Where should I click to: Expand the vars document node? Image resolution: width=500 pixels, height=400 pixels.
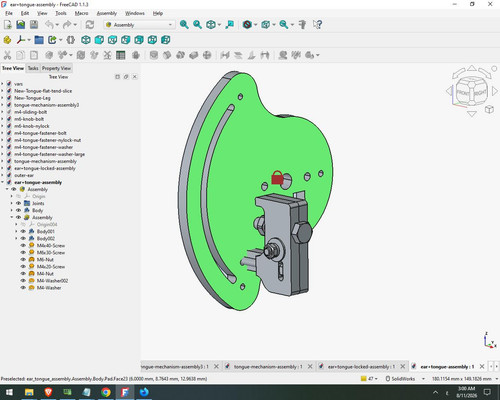point(3,84)
